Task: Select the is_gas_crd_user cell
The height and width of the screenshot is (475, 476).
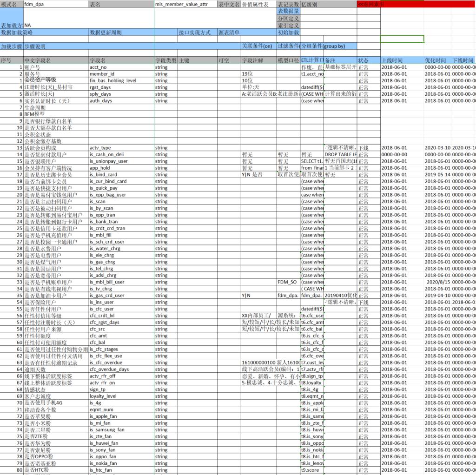Action: tap(122, 295)
